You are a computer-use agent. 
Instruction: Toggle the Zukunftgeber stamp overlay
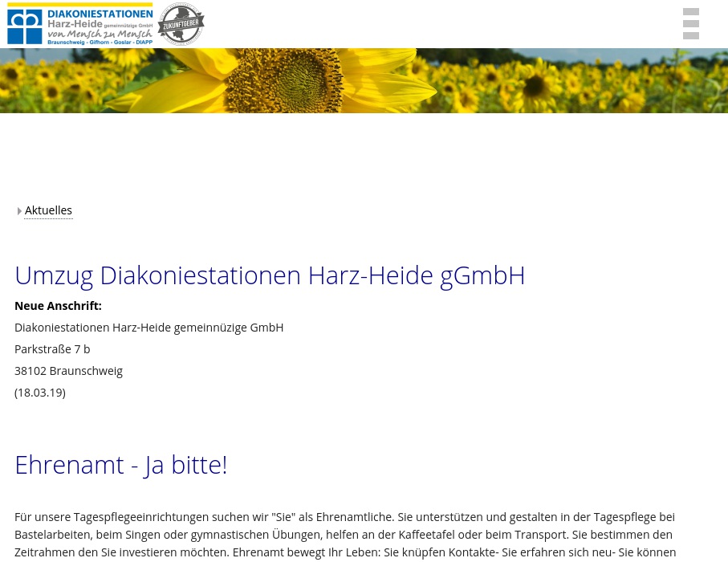[181, 24]
